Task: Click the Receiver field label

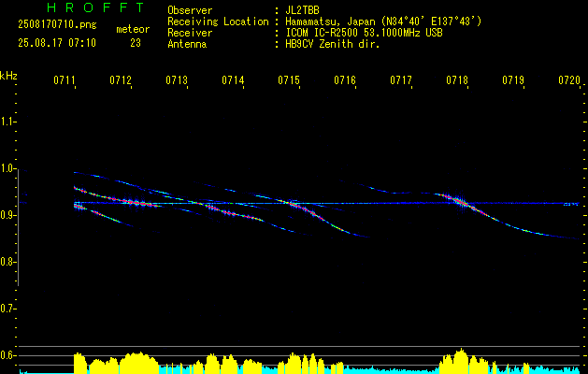Action: point(190,33)
